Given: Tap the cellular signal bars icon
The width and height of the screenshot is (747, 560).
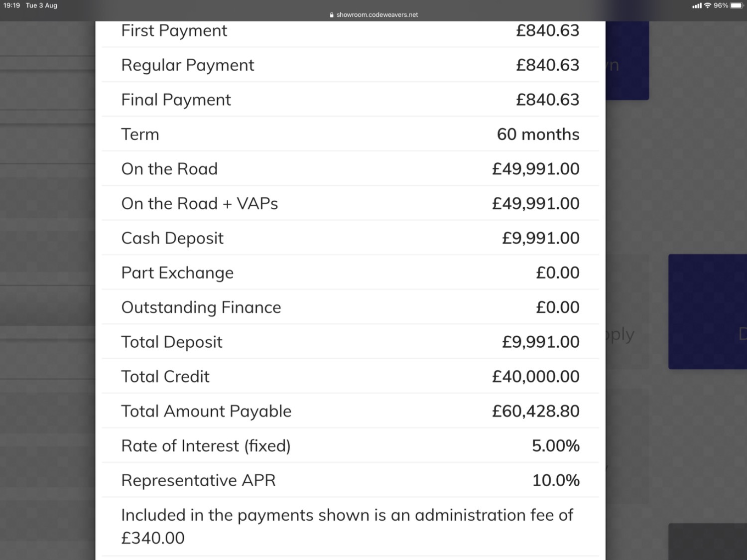Looking at the screenshot, I should pyautogui.click(x=697, y=5).
